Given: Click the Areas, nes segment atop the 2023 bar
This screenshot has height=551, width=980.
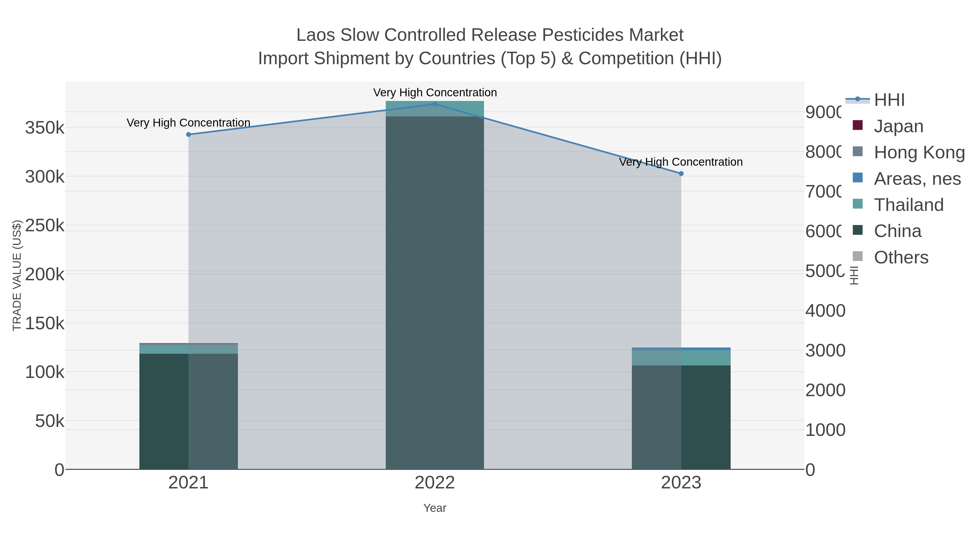Looking at the screenshot, I should click(x=681, y=349).
